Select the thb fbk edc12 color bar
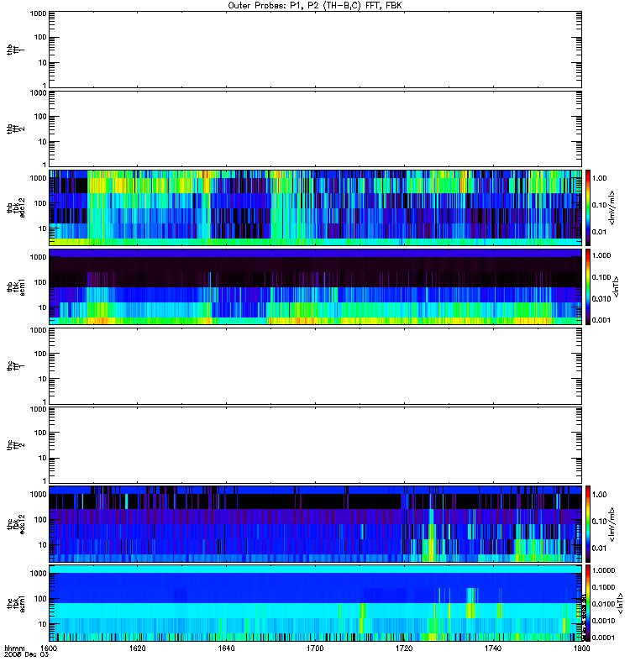 [x=588, y=207]
